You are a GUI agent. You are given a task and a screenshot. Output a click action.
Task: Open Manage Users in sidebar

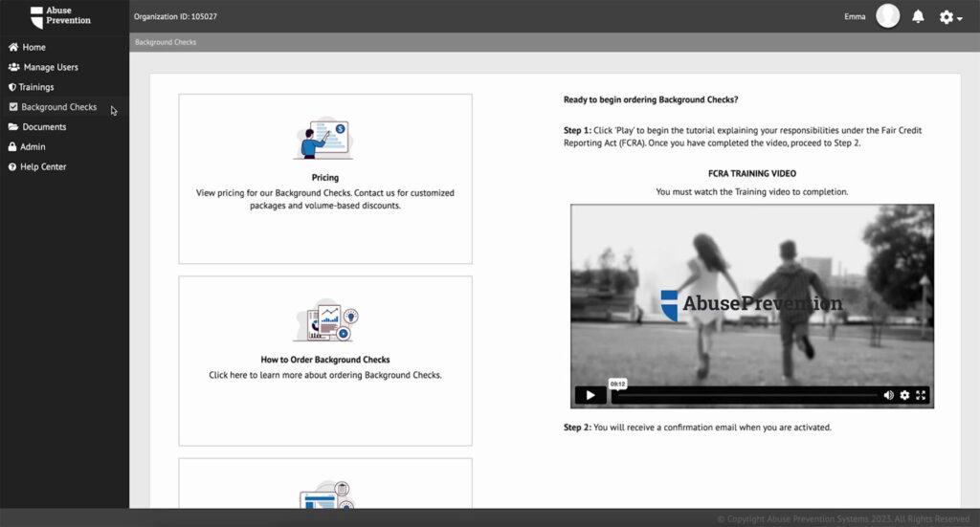[50, 67]
